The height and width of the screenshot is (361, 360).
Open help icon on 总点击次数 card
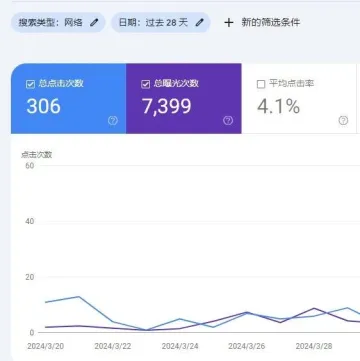click(113, 121)
